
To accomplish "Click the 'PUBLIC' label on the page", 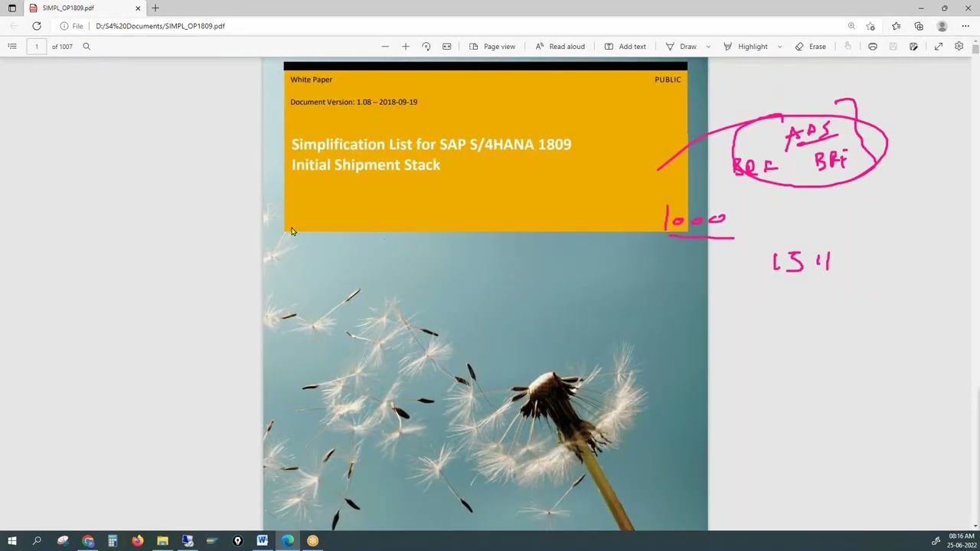I will point(668,80).
